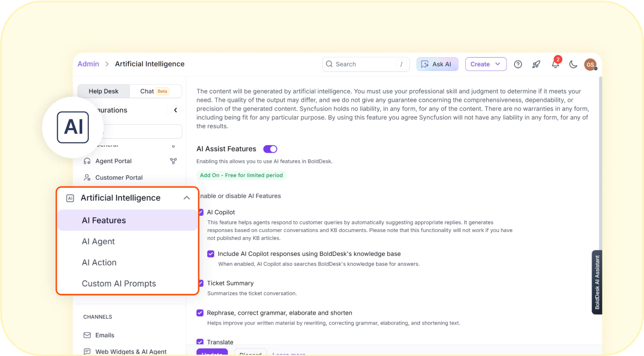Open Customer Portal in sidebar
The image size is (644, 356).
pos(119,177)
